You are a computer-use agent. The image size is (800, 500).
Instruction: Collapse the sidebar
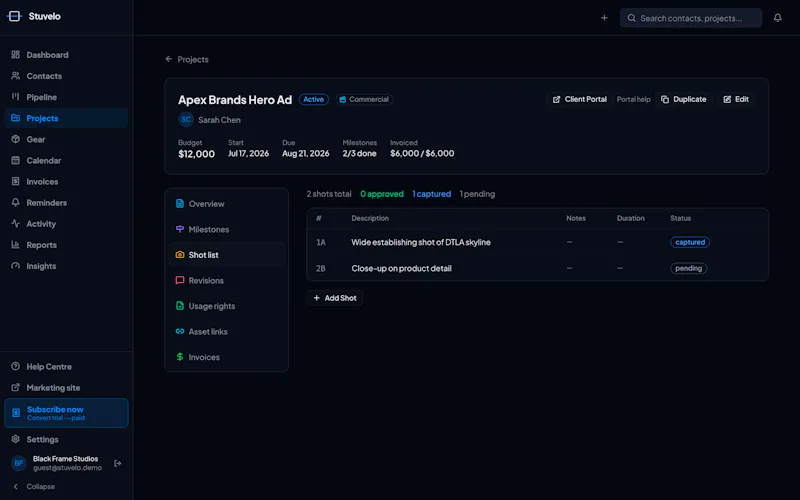pyautogui.click(x=34, y=486)
